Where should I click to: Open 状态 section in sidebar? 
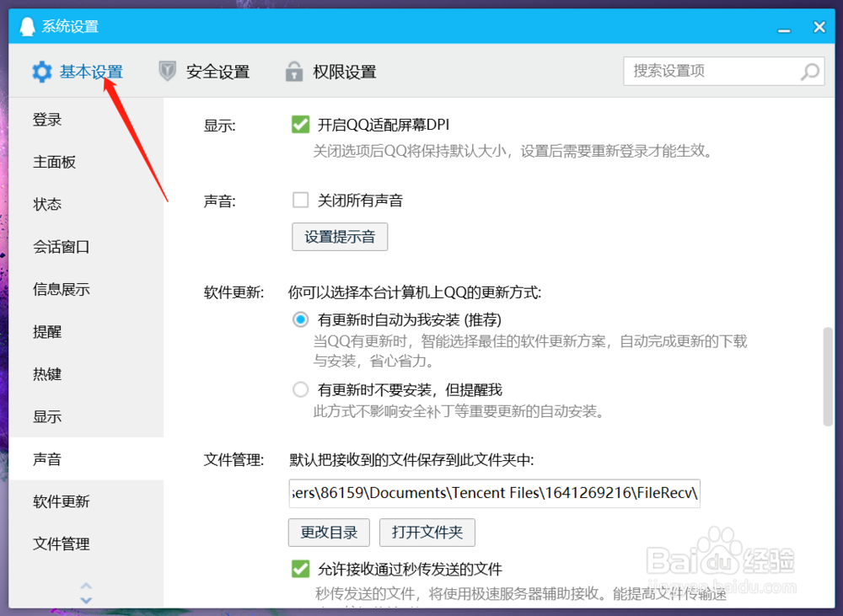86,204
